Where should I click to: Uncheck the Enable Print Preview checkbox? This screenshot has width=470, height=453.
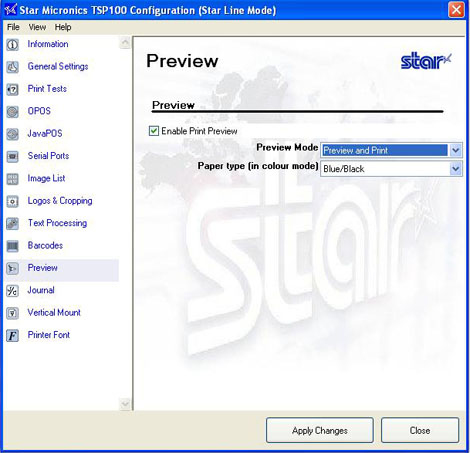(154, 131)
